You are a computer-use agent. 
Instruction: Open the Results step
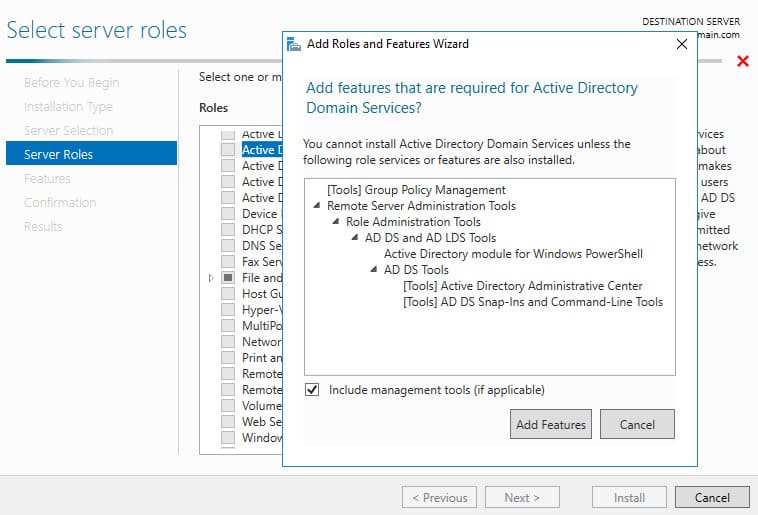pos(43,226)
